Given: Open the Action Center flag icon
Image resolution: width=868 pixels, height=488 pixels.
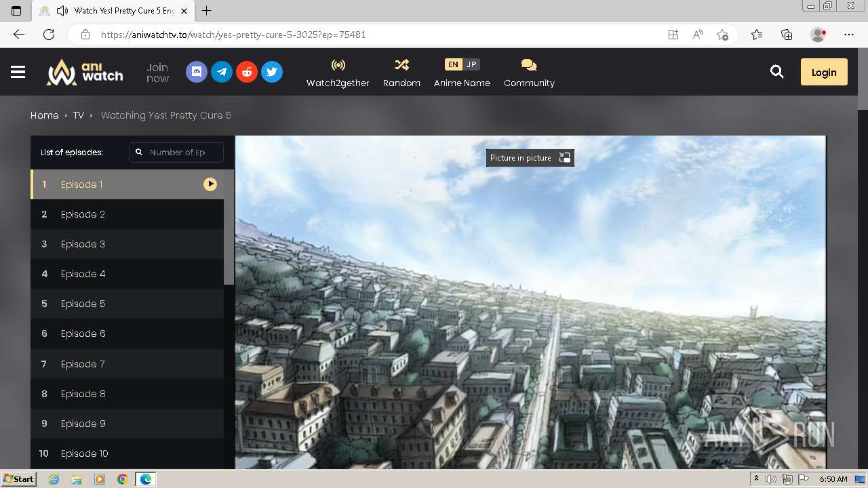Looking at the screenshot, I should (x=804, y=479).
